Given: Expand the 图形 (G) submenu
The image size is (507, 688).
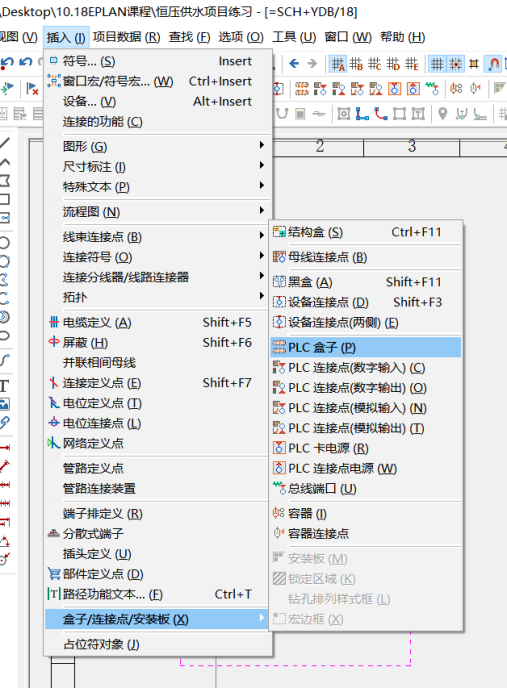Looking at the screenshot, I should pos(158,146).
